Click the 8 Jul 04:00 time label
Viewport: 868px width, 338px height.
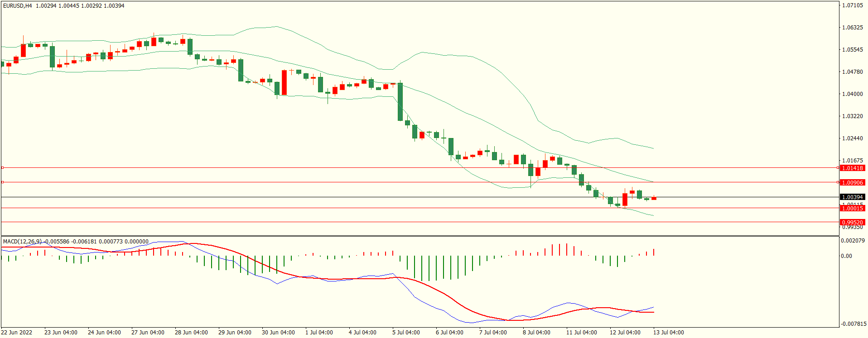click(x=536, y=333)
